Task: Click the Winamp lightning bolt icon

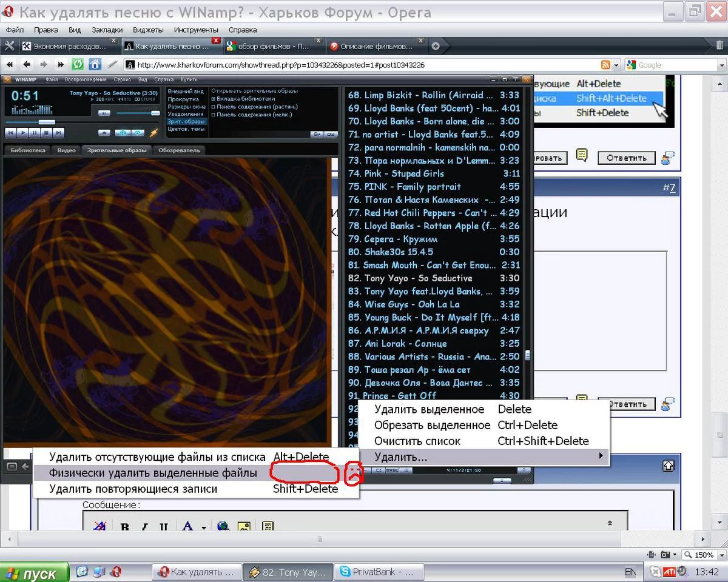Action: coord(154,133)
